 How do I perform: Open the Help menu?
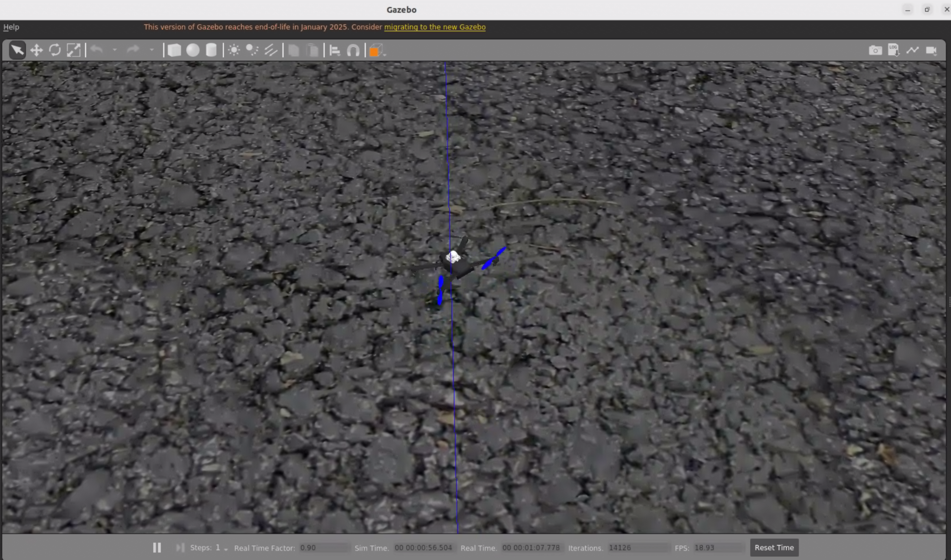[11, 27]
